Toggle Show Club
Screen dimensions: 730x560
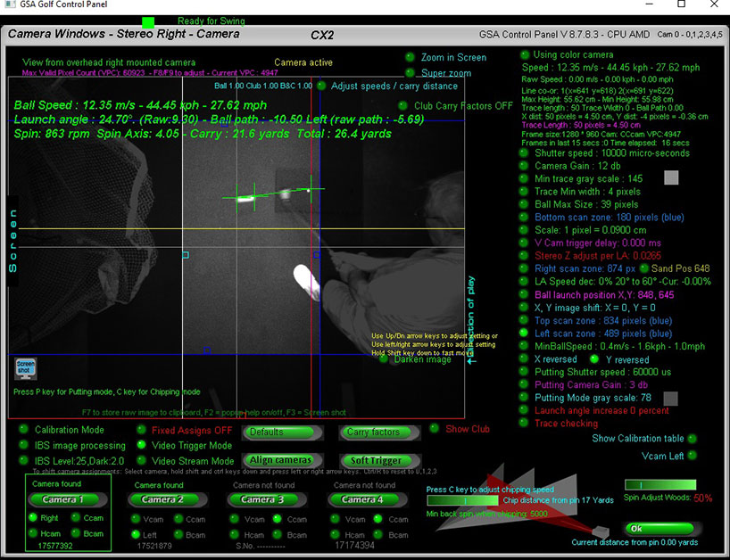click(x=434, y=428)
